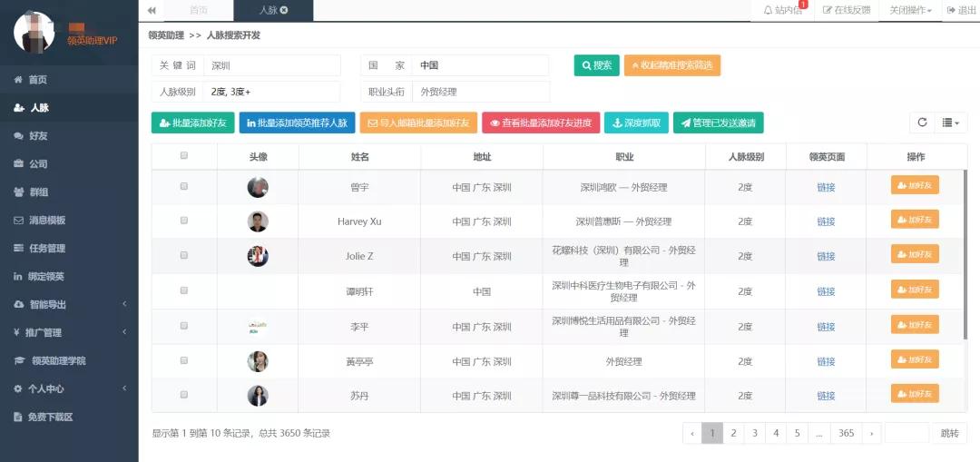Image resolution: width=980 pixels, height=462 pixels.
Task: Open 群组 in the sidebar
Action: (x=69, y=192)
